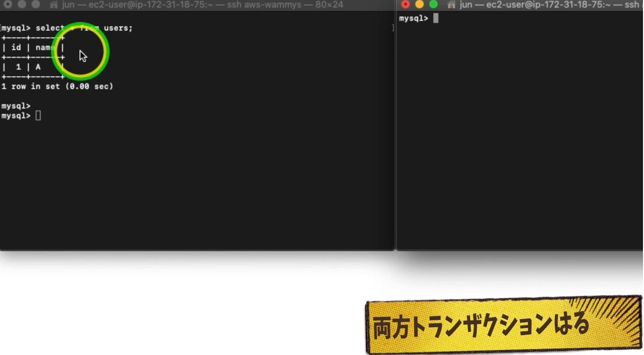Click the mysql prompt in right terminal
644x355 pixels.
[x=413, y=19]
